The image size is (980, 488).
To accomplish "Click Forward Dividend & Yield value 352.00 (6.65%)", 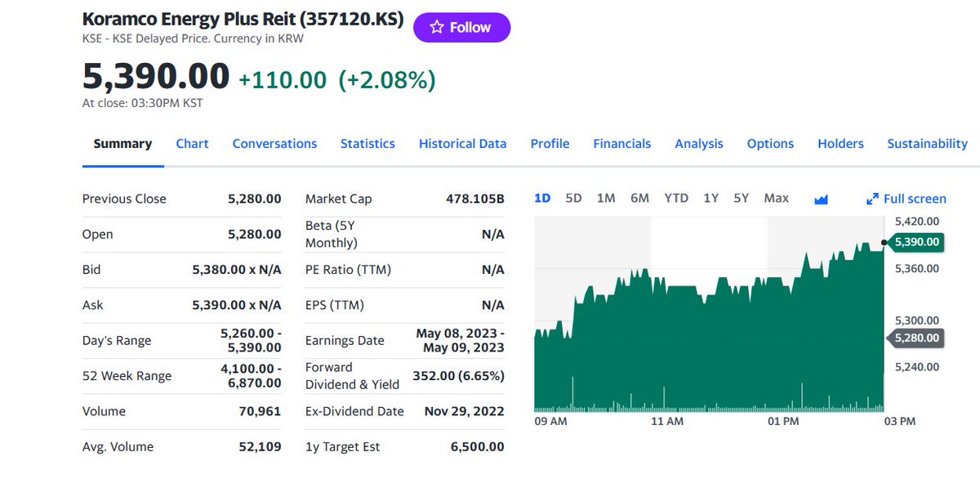I will (x=458, y=376).
